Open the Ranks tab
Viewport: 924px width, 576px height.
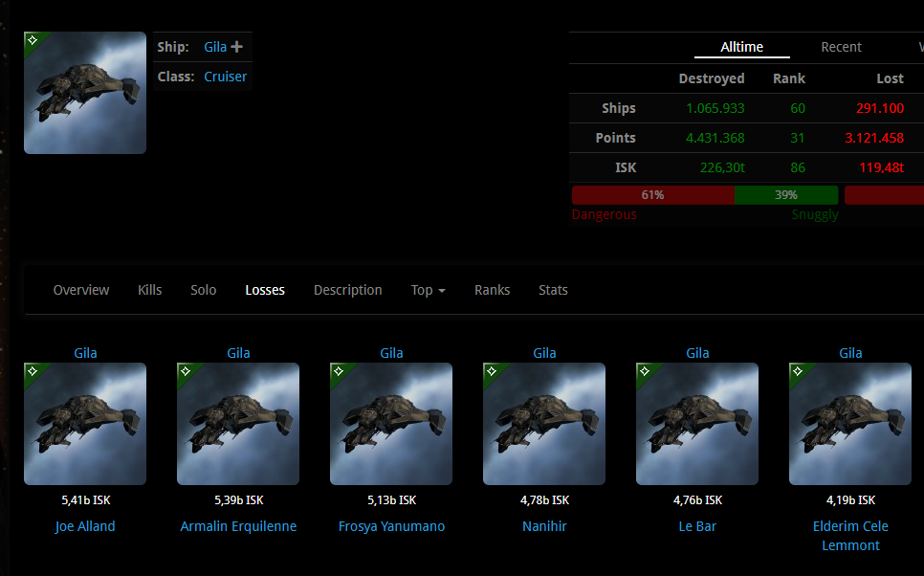[492, 290]
